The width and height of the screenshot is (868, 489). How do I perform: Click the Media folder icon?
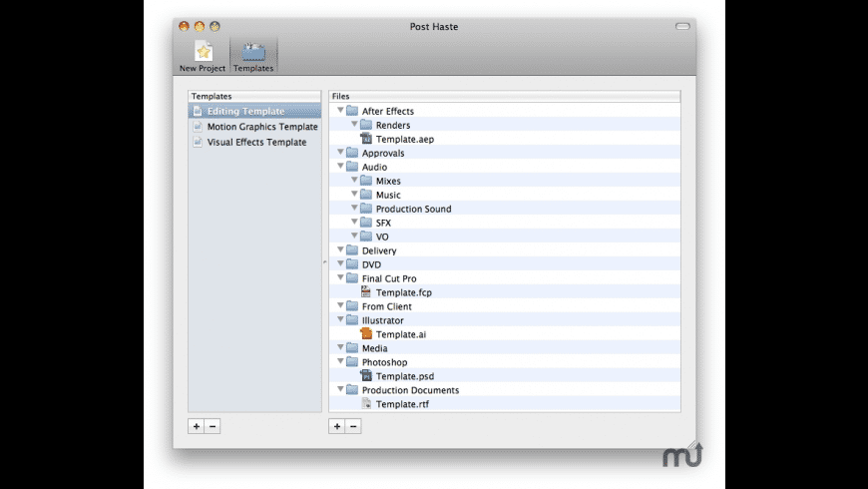tap(352, 347)
